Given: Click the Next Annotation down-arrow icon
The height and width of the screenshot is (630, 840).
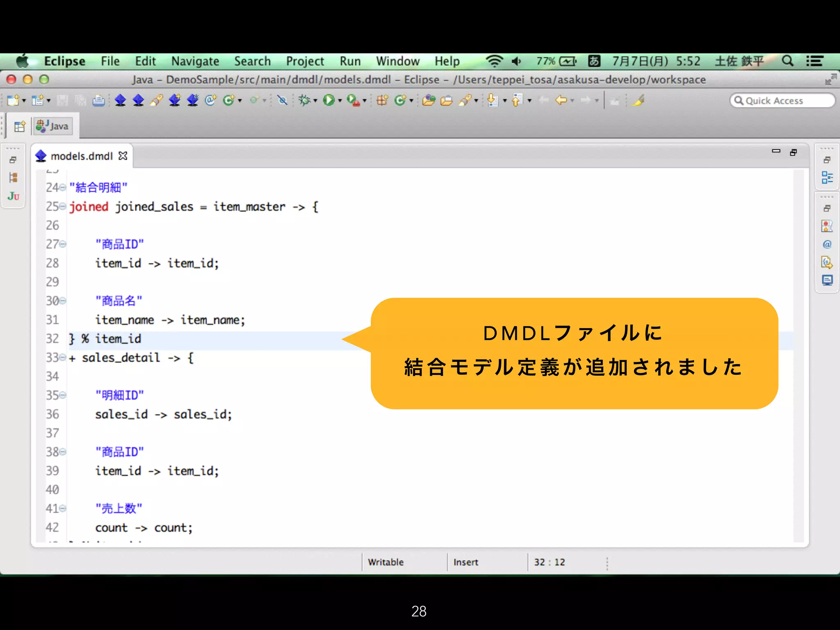Looking at the screenshot, I should pos(493,100).
